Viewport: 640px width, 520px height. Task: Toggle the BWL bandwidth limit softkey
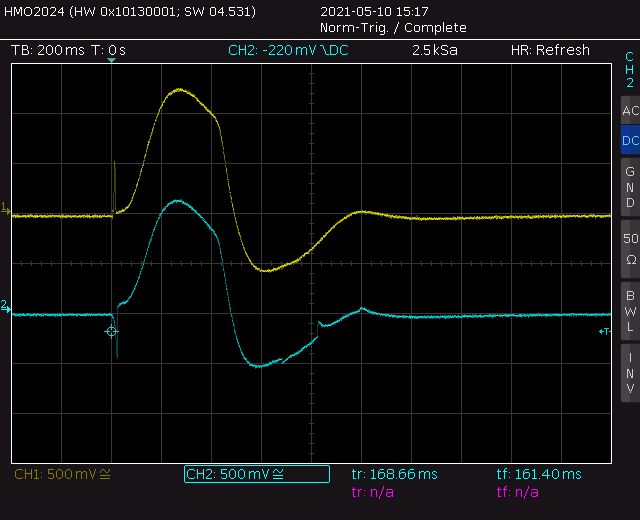630,311
